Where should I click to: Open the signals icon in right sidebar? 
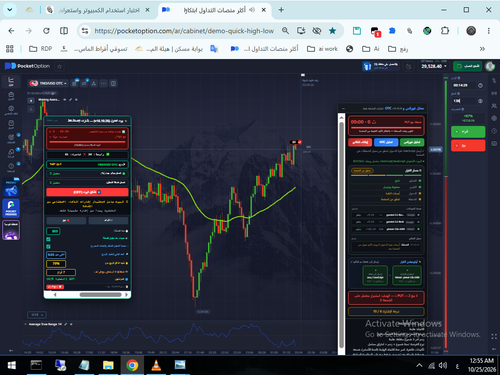click(x=494, y=93)
